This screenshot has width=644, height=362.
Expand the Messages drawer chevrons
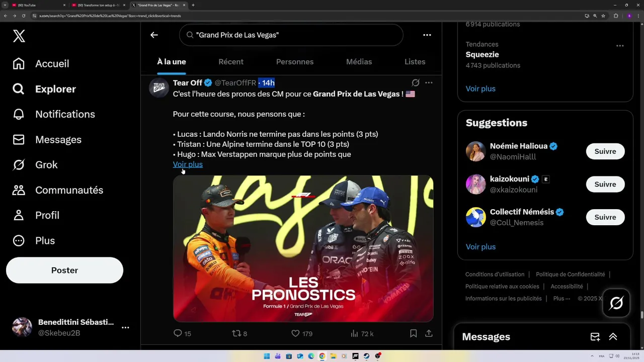[613, 337]
